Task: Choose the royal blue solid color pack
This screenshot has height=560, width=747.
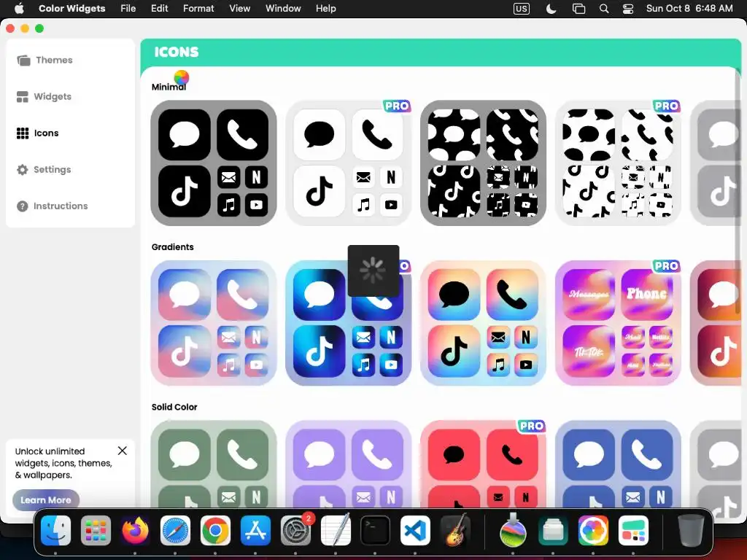Action: coord(618,464)
